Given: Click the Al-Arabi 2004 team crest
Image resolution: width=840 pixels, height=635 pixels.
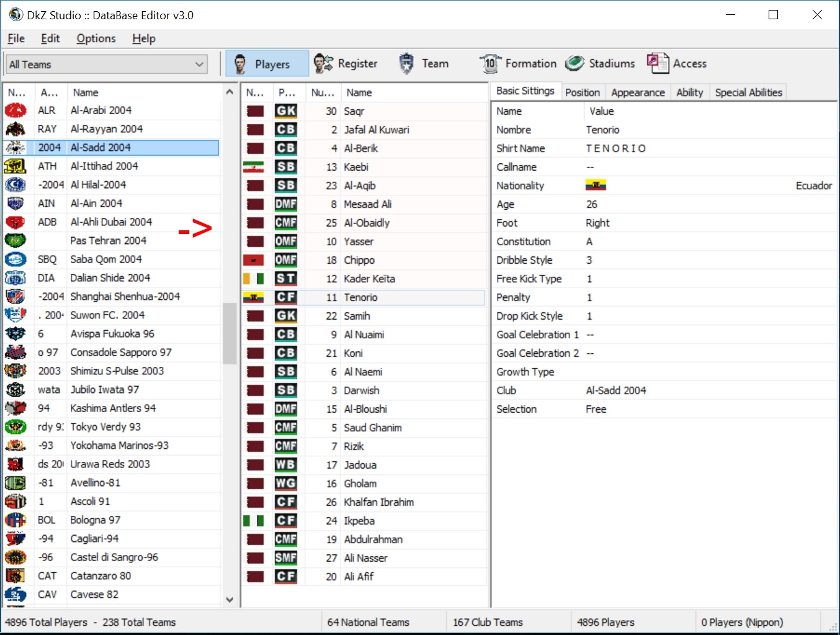Looking at the screenshot, I should pos(16,110).
